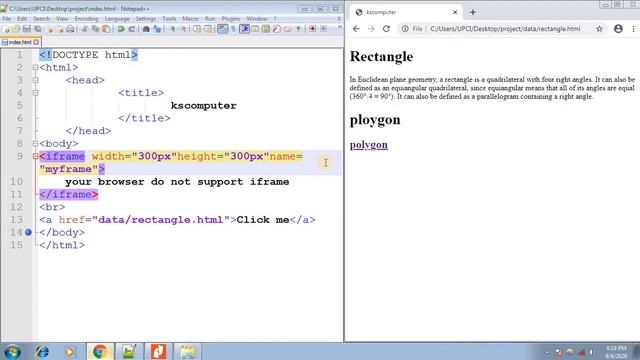This screenshot has height=360, width=640.
Task: Click the Chrome address bar URL
Action: (505, 29)
